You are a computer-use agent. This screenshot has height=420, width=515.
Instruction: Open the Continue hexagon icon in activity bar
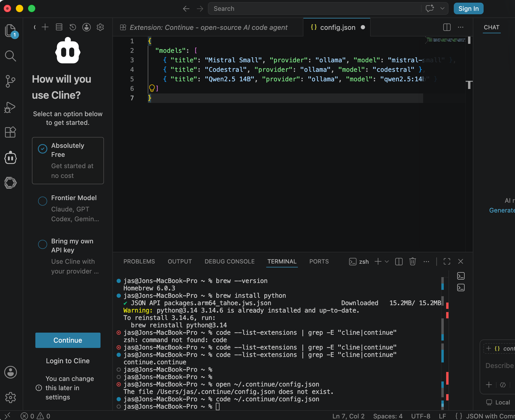click(11, 183)
